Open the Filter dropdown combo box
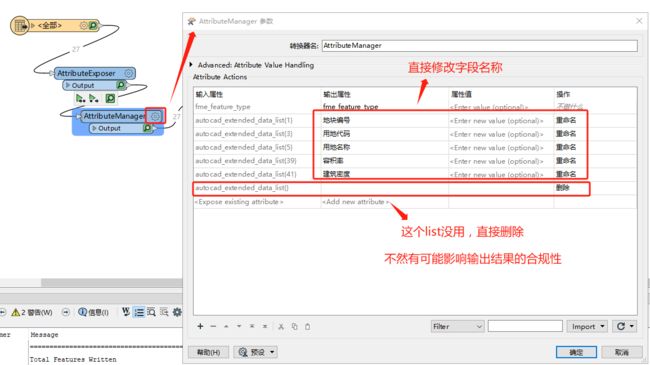The width and height of the screenshot is (650, 365). 457,326
